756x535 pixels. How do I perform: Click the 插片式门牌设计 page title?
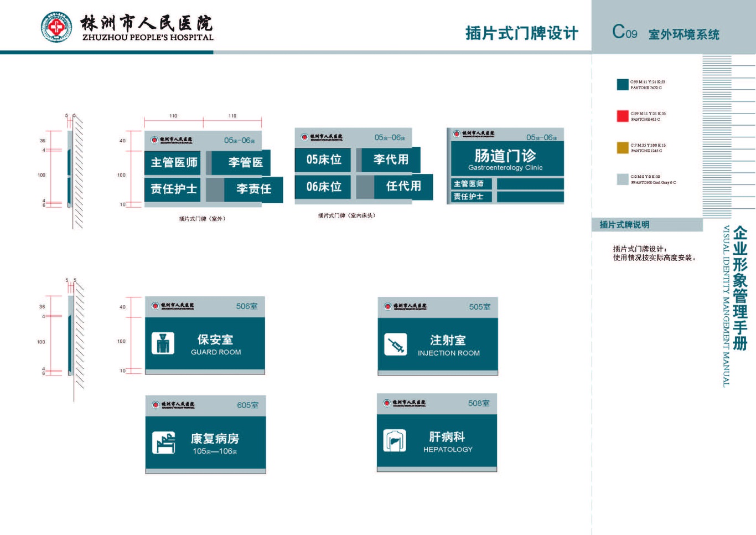[522, 33]
